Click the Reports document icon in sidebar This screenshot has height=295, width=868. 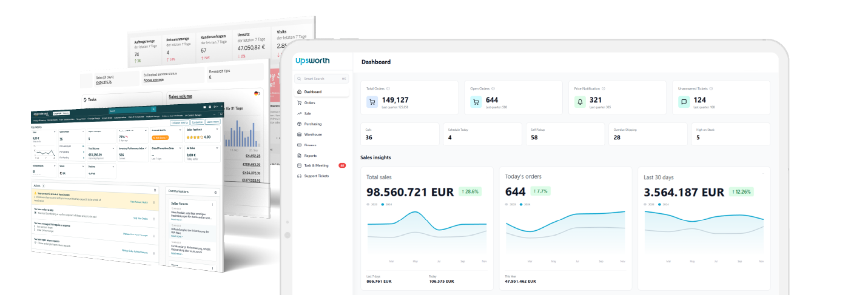tap(299, 155)
